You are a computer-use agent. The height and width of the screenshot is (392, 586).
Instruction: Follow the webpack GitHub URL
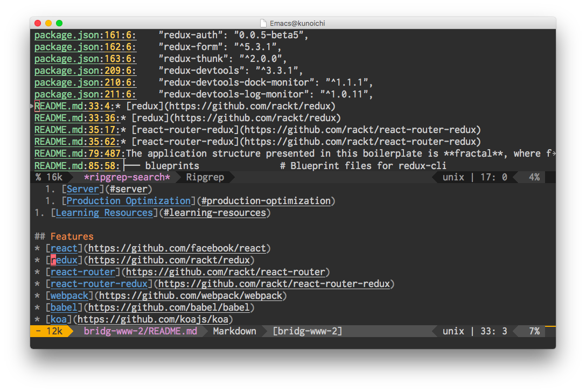click(191, 296)
